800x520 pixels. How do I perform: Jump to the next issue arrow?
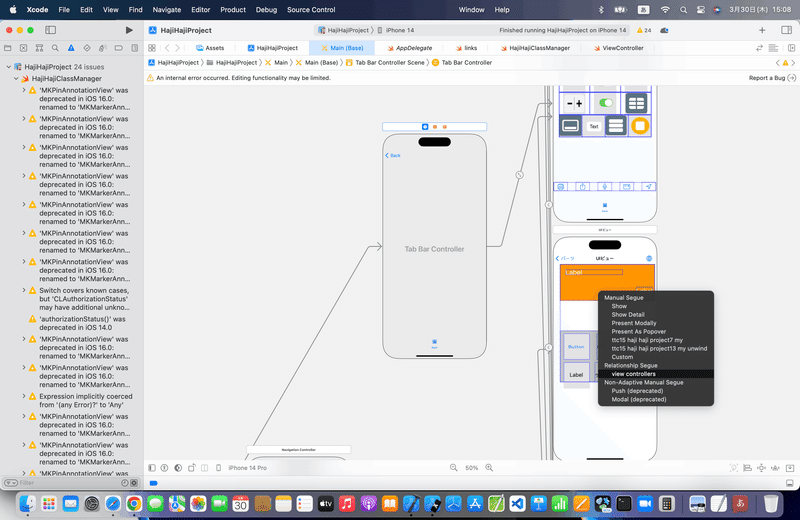(x=793, y=63)
